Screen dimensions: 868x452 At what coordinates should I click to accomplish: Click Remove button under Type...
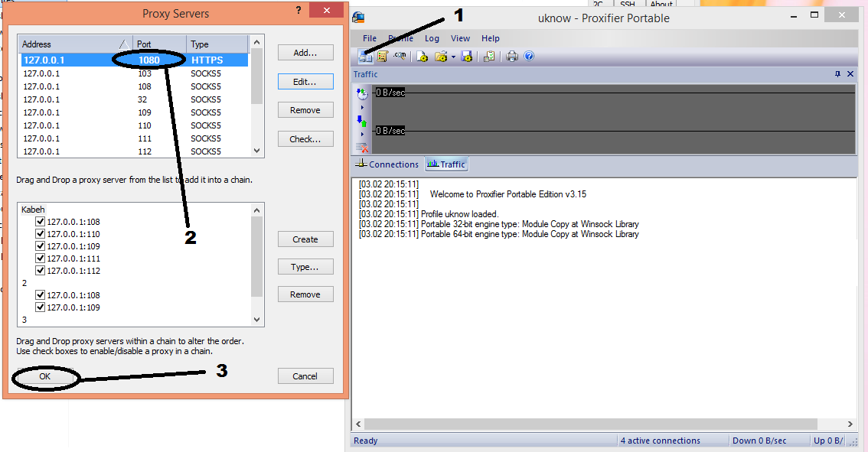pyautogui.click(x=305, y=294)
